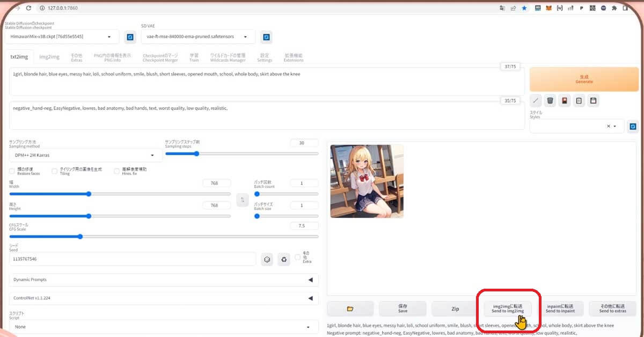Randomize the seed with the dice icon
The image size is (644, 337).
[267, 259]
